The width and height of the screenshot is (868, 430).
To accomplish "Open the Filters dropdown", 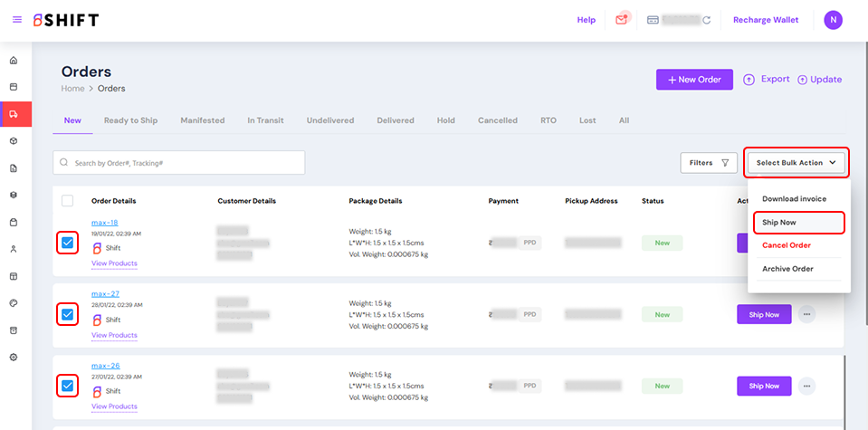I will 708,163.
